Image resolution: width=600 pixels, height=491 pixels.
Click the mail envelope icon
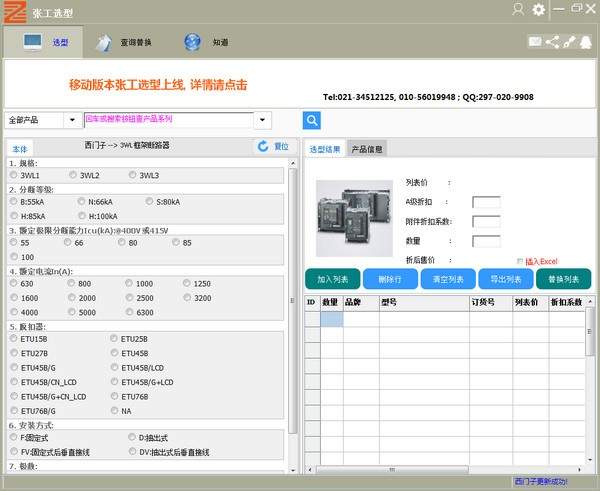click(x=535, y=42)
